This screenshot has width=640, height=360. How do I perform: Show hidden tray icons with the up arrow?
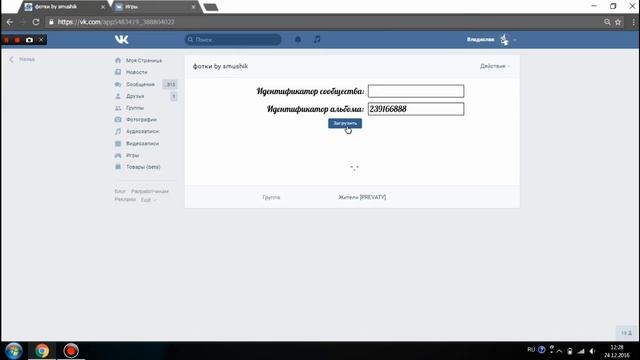pyautogui.click(x=560, y=351)
